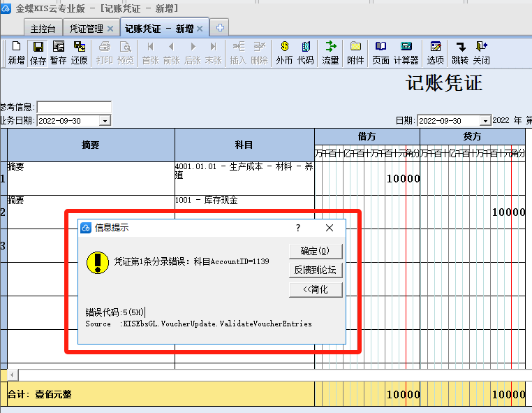Viewport: 532px width, 413px height.
Task: Click the 参考信息 input field
Action: [x=74, y=107]
